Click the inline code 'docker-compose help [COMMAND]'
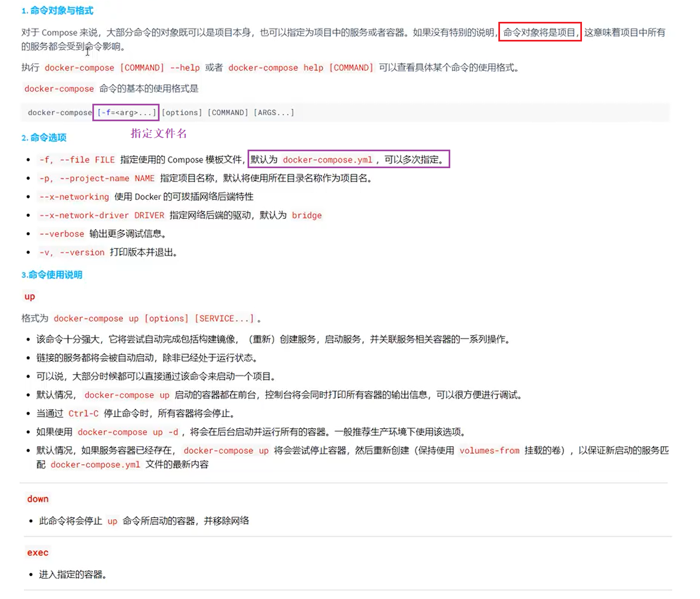700x599 pixels. 301,68
